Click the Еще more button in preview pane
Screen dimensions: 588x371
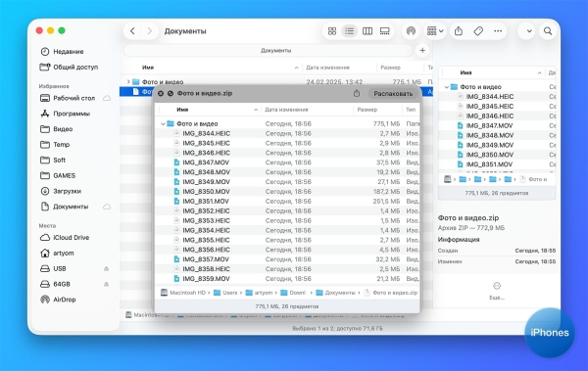tap(497, 291)
